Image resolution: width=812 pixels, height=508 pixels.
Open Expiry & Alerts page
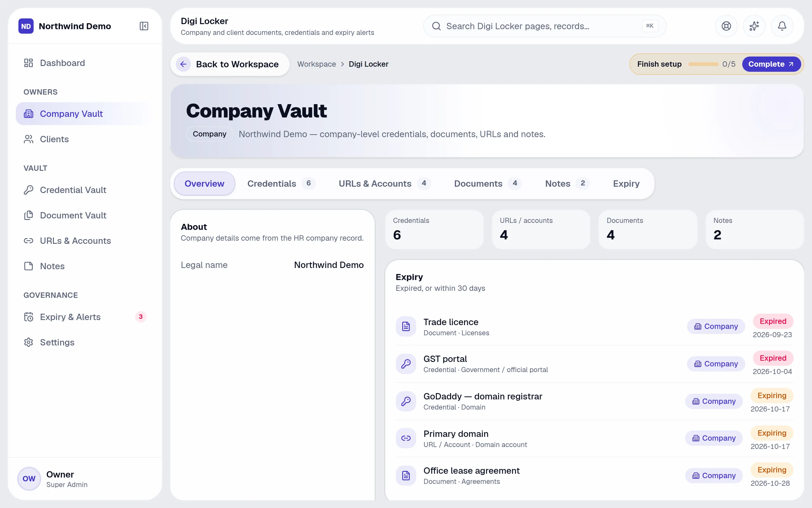point(85,317)
